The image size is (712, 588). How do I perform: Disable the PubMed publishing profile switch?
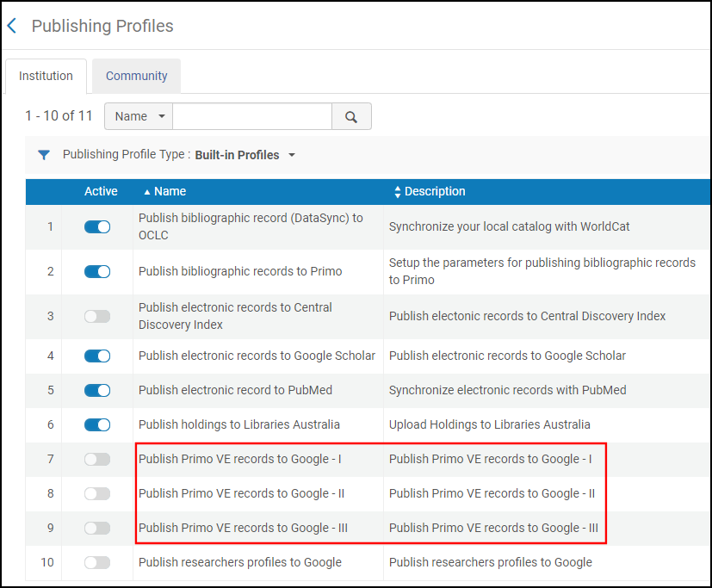pyautogui.click(x=97, y=390)
